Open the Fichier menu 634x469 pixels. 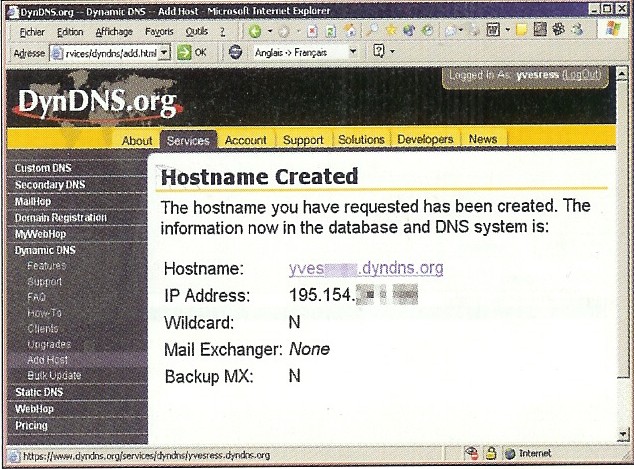(x=32, y=32)
